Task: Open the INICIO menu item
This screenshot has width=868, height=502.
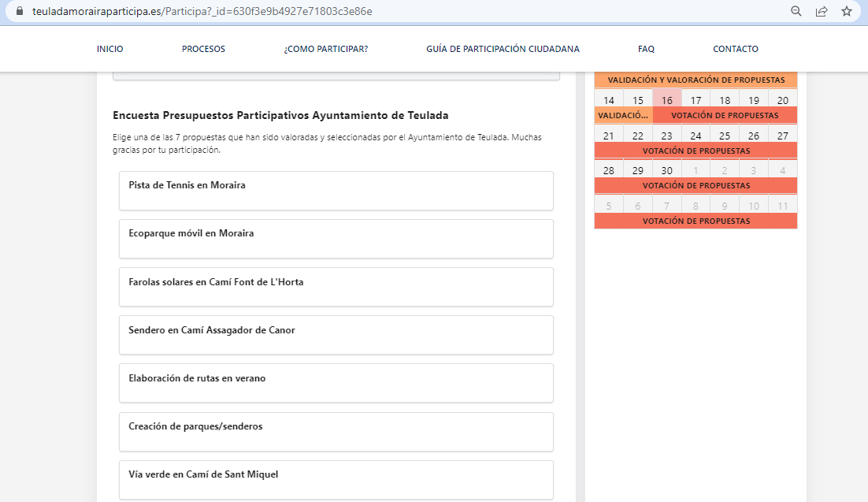Action: (109, 49)
